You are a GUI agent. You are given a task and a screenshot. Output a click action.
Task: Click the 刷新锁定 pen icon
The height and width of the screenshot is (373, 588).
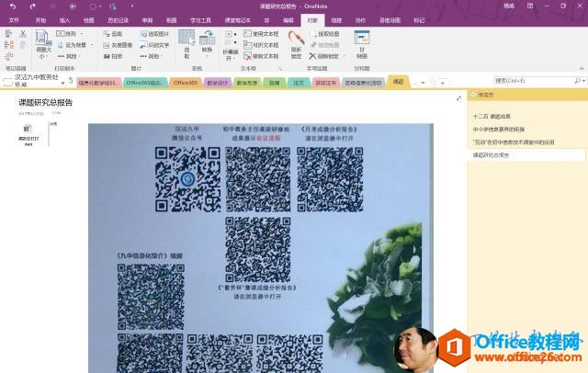[x=295, y=40]
